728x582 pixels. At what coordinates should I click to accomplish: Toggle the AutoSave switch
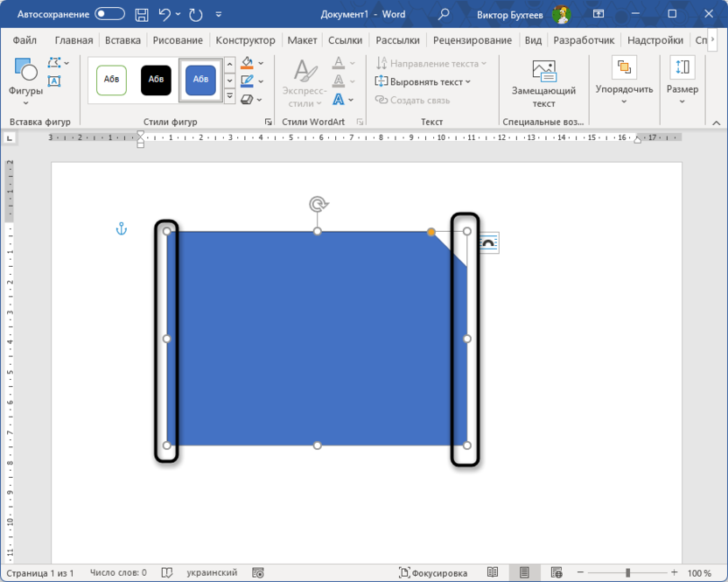click(x=109, y=14)
